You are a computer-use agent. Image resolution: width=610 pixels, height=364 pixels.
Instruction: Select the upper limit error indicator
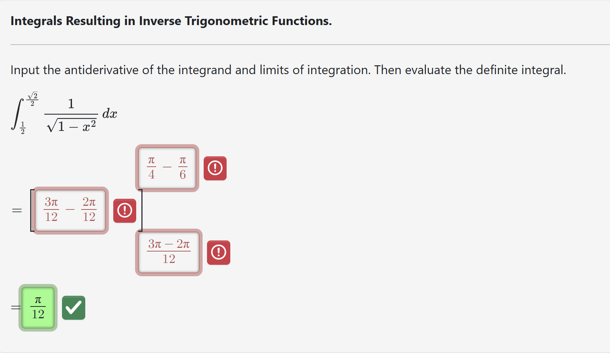pyautogui.click(x=215, y=168)
